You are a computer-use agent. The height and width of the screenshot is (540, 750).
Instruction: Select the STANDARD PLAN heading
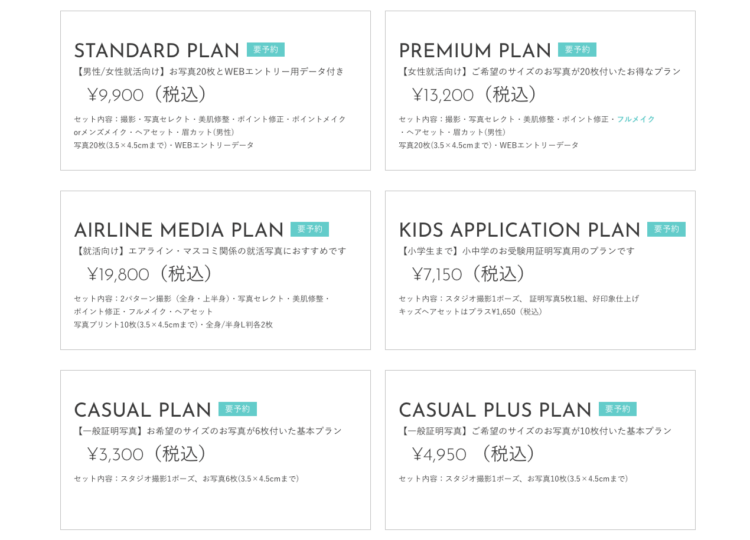(x=156, y=51)
